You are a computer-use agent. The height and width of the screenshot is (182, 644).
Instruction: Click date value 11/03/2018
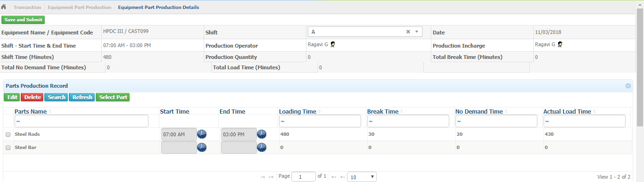[548, 33]
